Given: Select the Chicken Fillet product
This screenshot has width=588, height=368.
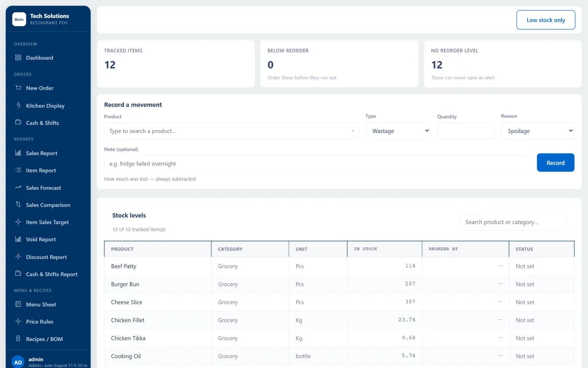Looking at the screenshot, I should pos(128,320).
